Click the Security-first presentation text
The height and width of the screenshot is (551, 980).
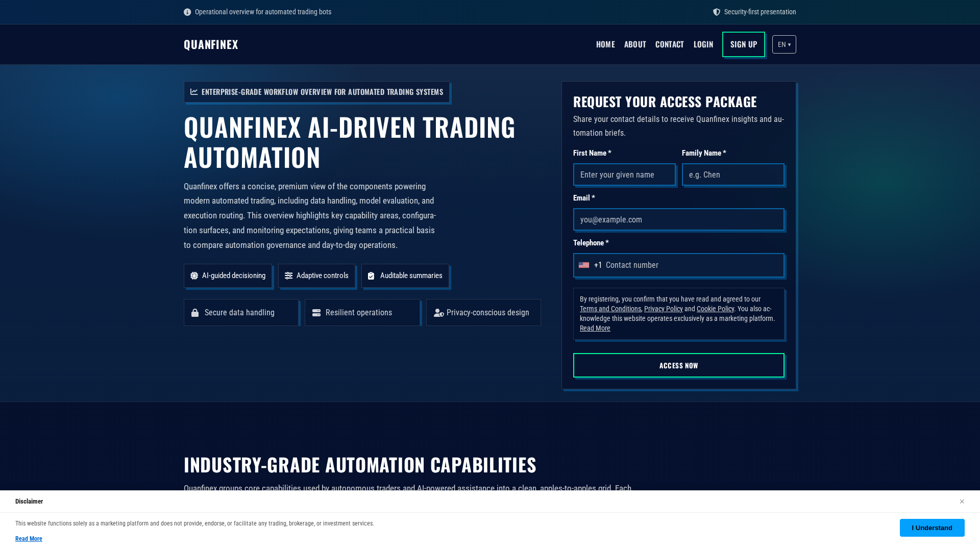(760, 12)
